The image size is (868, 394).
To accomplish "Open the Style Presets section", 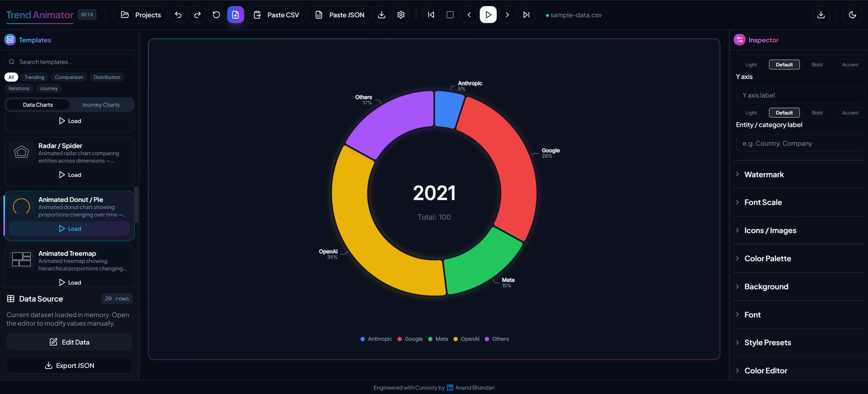I will pos(767,342).
